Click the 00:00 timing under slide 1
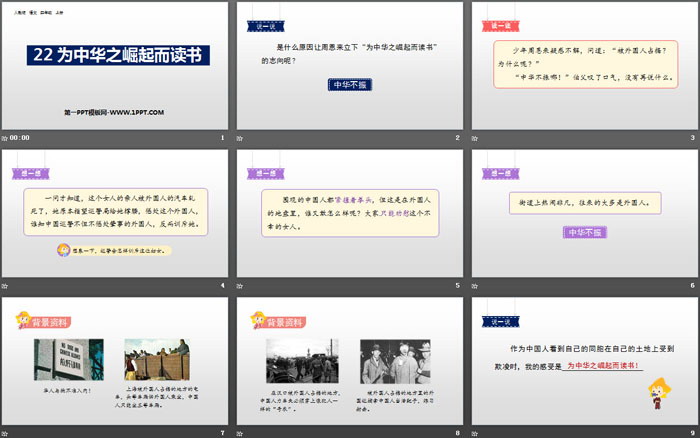 pyautogui.click(x=22, y=138)
